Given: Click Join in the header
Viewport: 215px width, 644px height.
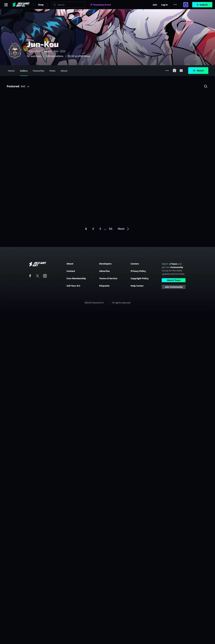Looking at the screenshot, I should click(x=155, y=5).
